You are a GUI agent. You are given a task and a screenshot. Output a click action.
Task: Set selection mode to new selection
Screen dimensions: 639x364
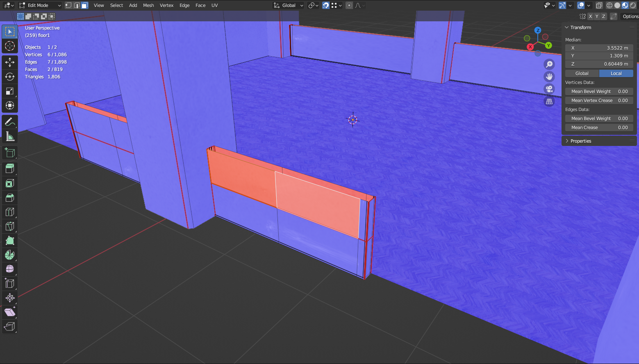pos(20,16)
